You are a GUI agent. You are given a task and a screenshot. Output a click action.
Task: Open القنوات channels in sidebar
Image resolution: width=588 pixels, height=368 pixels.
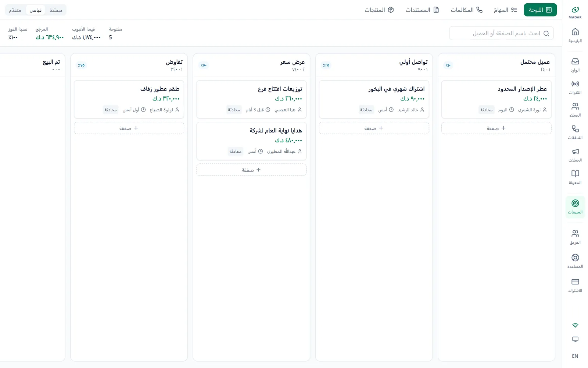(x=575, y=87)
